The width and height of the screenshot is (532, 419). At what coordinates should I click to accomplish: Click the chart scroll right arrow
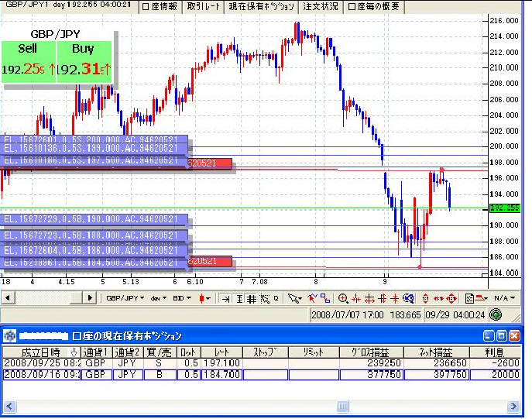[91, 297]
